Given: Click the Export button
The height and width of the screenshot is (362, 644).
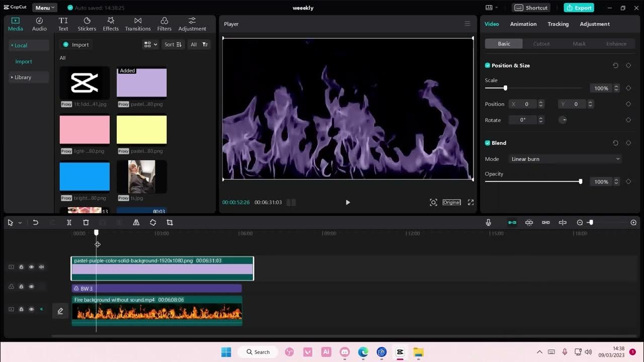Looking at the screenshot, I should (579, 8).
